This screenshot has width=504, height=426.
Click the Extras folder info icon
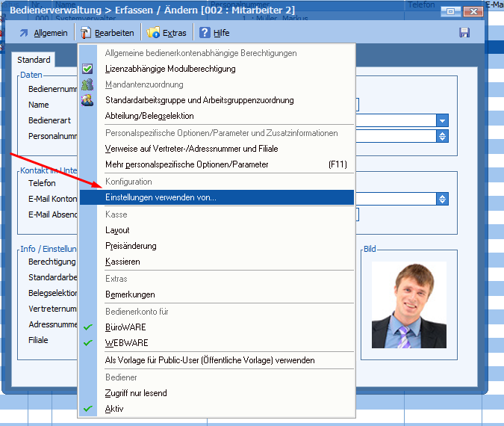153,33
